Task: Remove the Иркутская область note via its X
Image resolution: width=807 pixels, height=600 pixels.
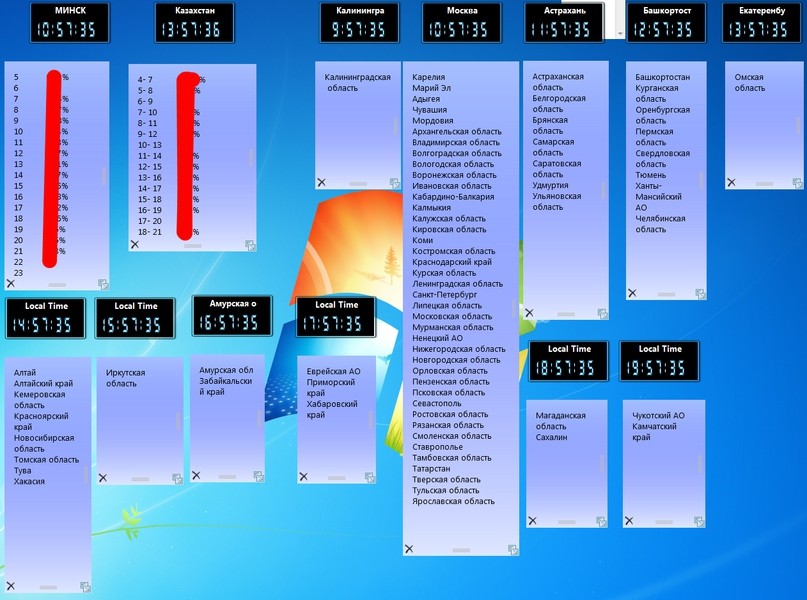Action: coord(103,478)
